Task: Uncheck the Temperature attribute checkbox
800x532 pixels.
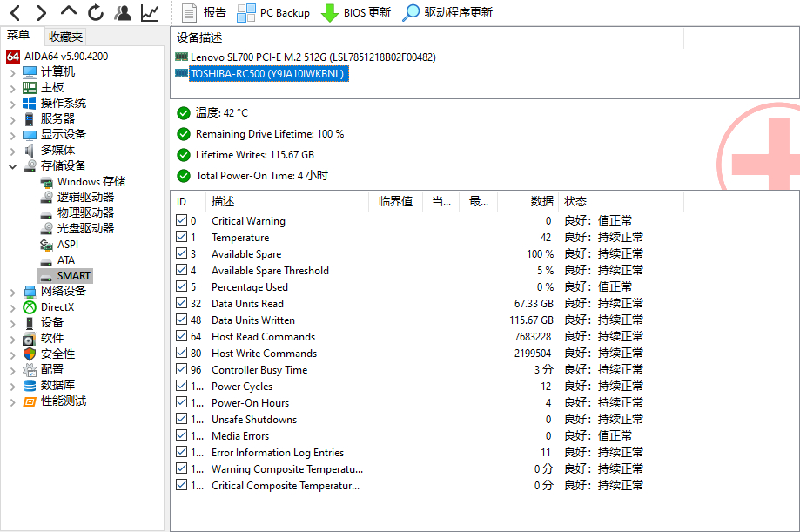Action: (181, 236)
